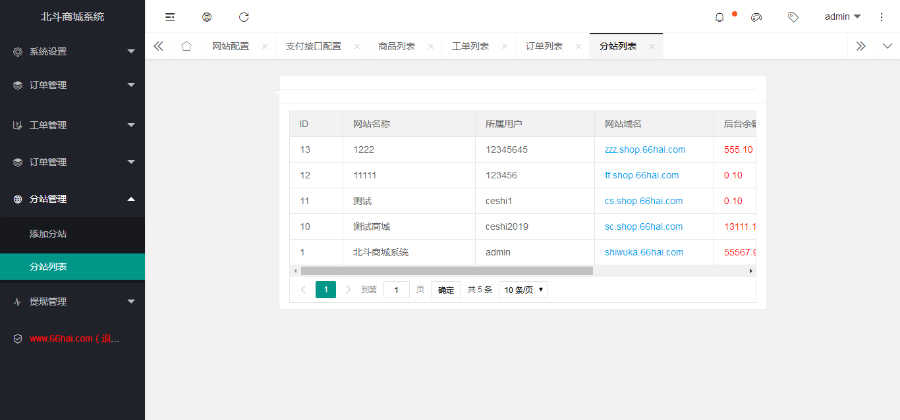Image resolution: width=900 pixels, height=420 pixels.
Task: Open the 10条/页 page size dropdown
Action: (523, 290)
